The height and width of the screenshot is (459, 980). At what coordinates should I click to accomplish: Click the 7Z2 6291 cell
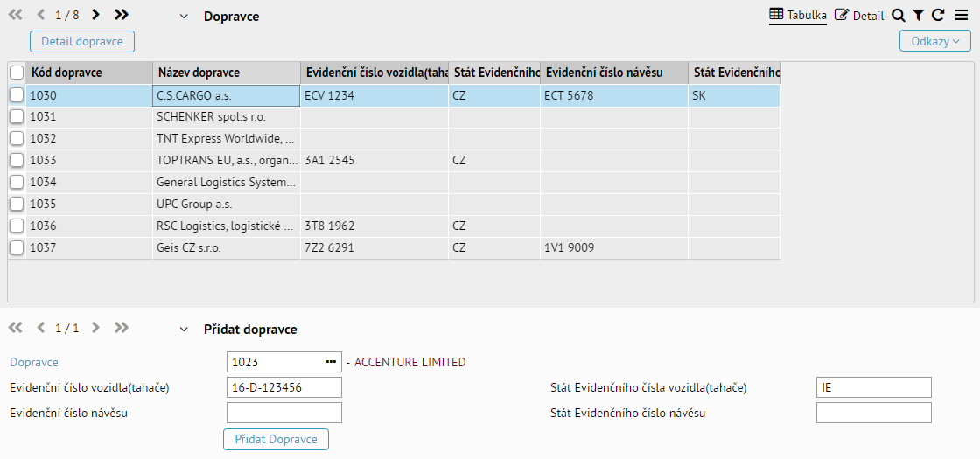pos(375,248)
